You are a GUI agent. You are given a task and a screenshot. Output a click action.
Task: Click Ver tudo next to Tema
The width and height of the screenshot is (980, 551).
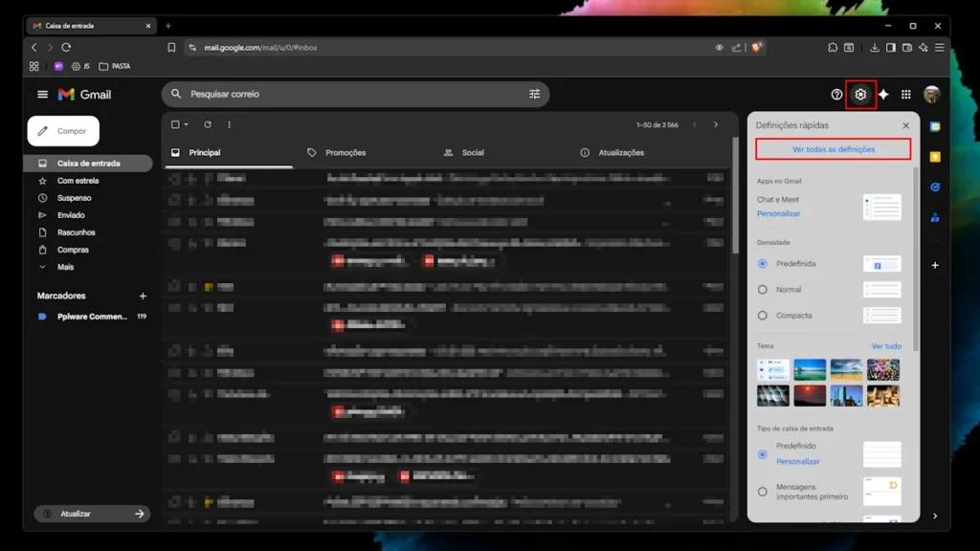[886, 346]
